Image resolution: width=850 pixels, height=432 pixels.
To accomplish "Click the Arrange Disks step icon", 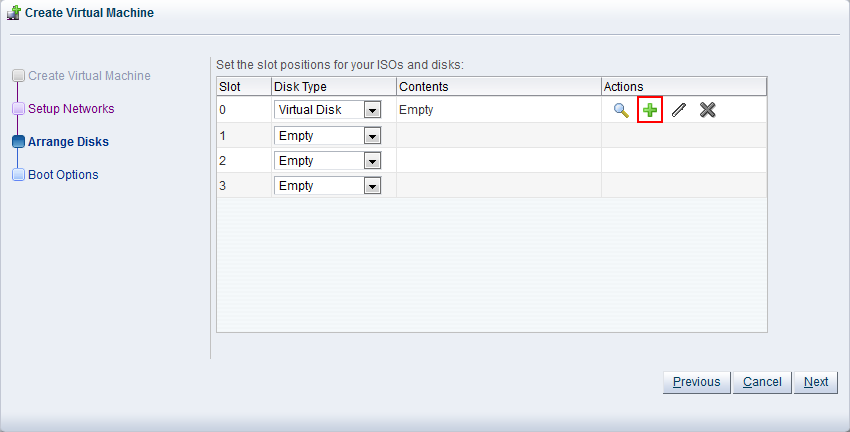I will coord(18,142).
